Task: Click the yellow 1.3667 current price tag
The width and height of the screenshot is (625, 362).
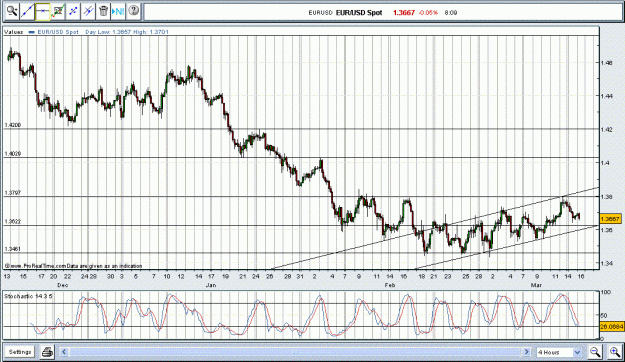Action: [x=610, y=219]
